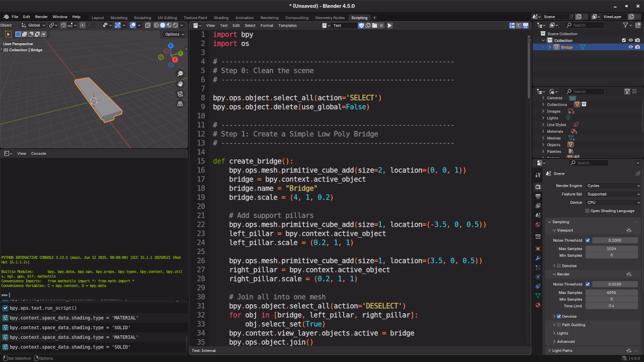Toggle line numbers display in text editor
The image size is (644, 362).
click(x=512, y=25)
